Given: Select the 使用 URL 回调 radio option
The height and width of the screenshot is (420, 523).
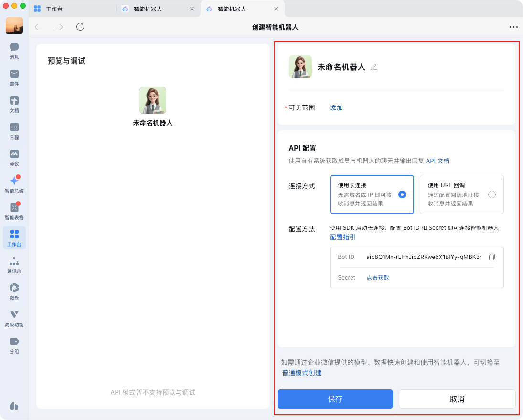Looking at the screenshot, I should pos(492,194).
